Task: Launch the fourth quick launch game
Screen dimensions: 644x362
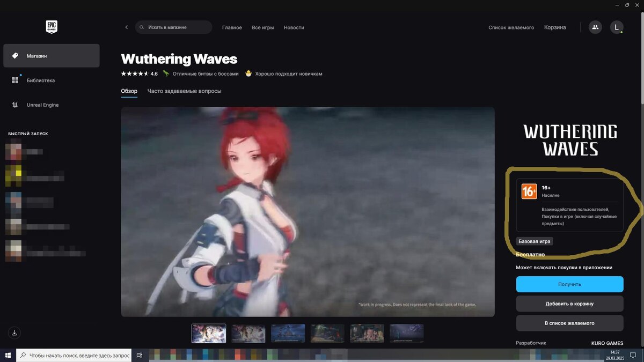Action: [x=38, y=227]
